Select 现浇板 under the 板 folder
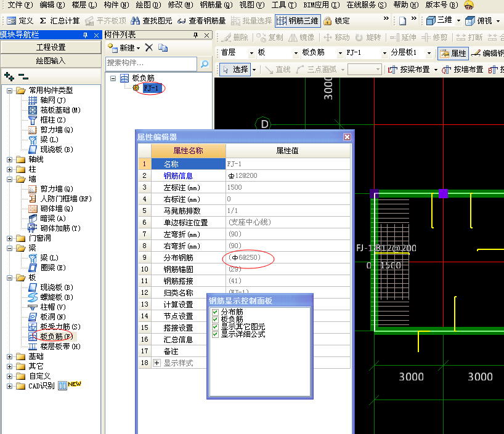The image size is (504, 434). pyautogui.click(x=55, y=287)
